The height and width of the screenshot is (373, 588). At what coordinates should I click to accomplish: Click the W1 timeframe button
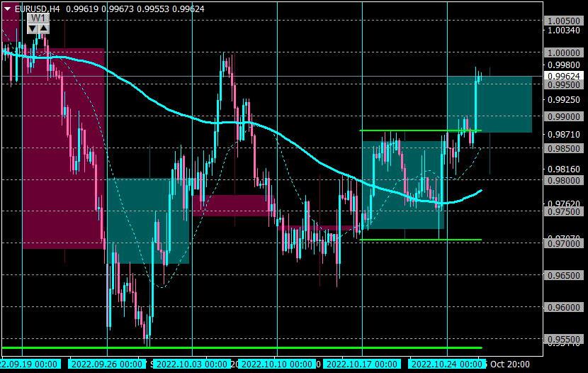(x=38, y=18)
